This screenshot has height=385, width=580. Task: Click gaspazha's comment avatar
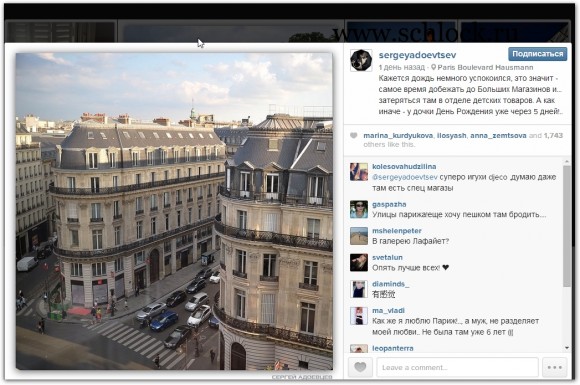(359, 210)
